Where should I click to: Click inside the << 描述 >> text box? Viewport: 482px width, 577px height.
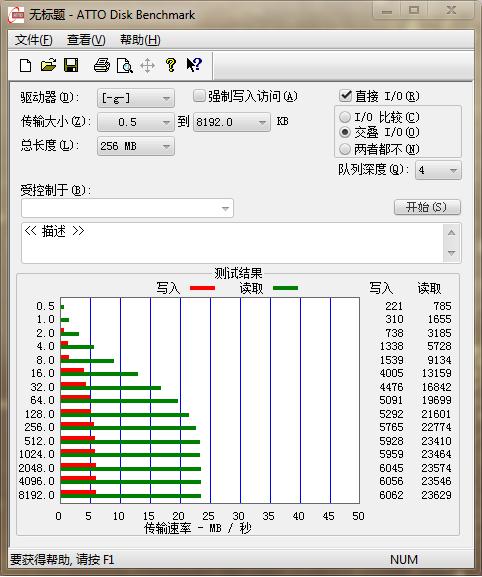point(233,243)
